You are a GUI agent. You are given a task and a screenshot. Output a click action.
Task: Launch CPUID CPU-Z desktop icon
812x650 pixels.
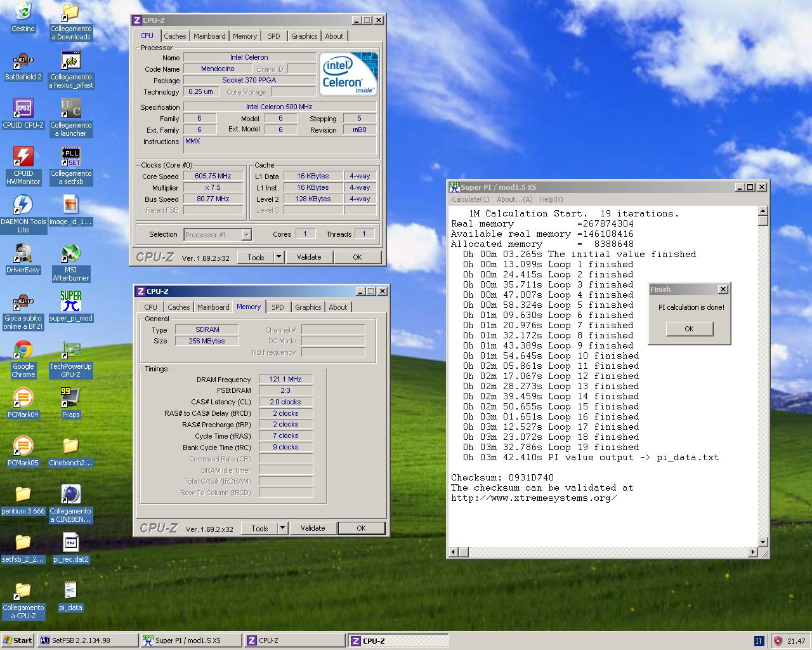tap(23, 114)
